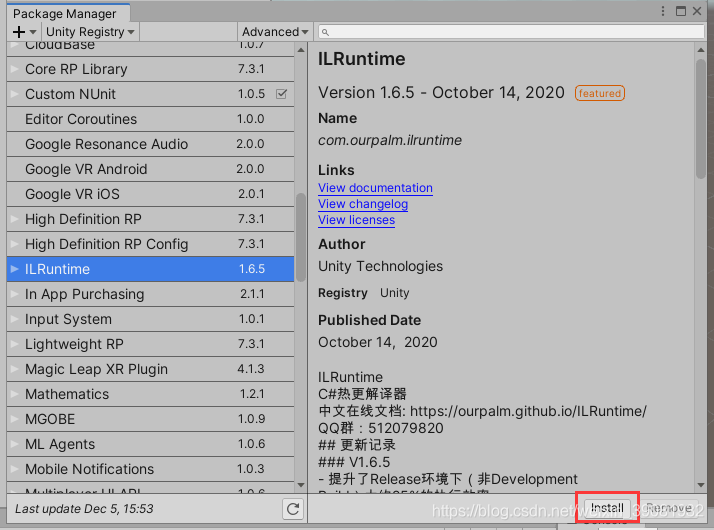This screenshot has width=714, height=530.
Task: Click the Install button
Action: coord(607,508)
